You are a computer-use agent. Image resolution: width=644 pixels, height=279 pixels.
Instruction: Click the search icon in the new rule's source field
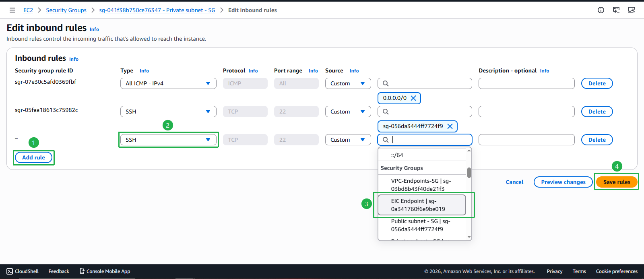click(386, 140)
